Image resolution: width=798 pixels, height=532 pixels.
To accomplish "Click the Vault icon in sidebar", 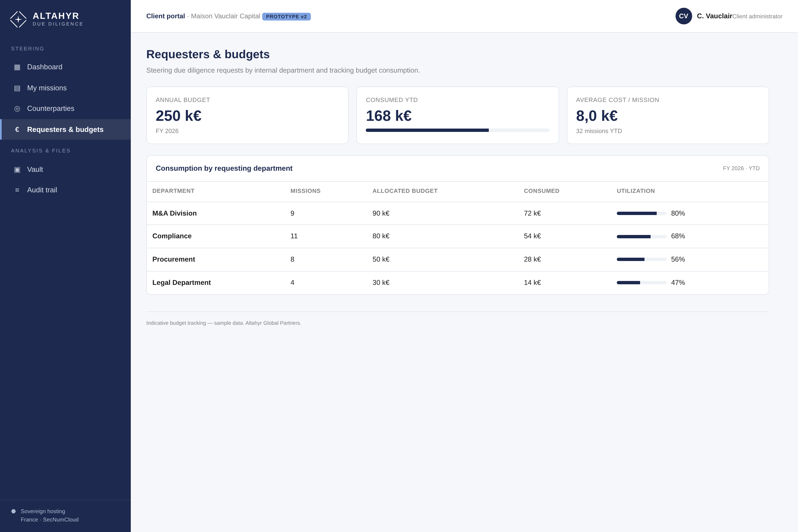I will point(17,170).
